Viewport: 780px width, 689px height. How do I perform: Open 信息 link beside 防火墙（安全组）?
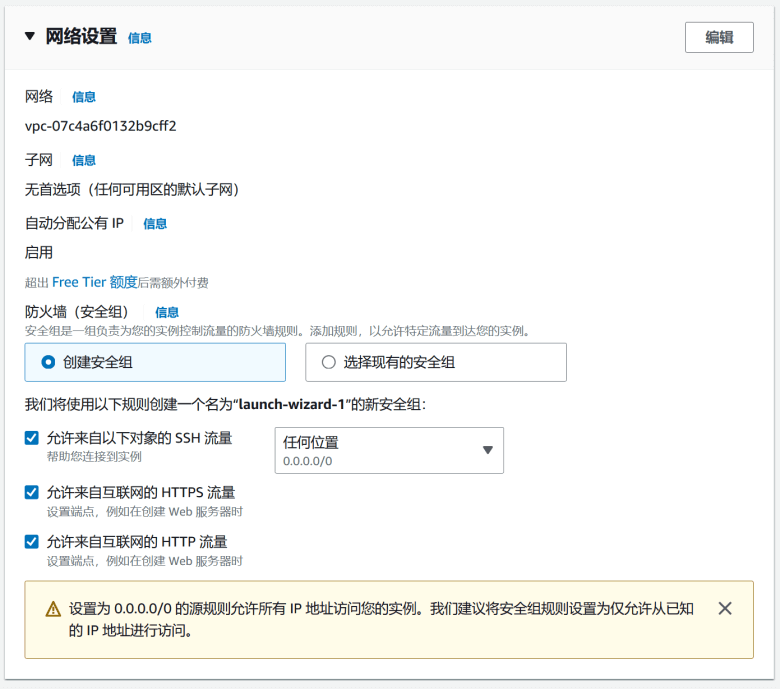(x=167, y=312)
